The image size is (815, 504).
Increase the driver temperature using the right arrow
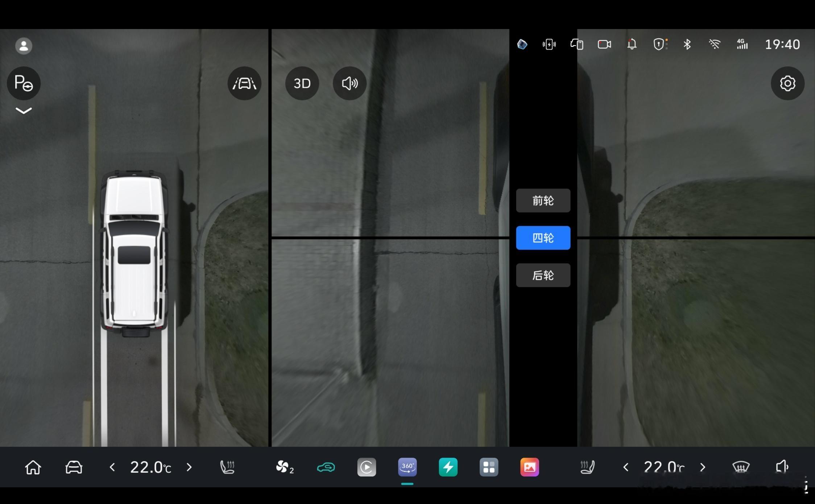pos(189,467)
